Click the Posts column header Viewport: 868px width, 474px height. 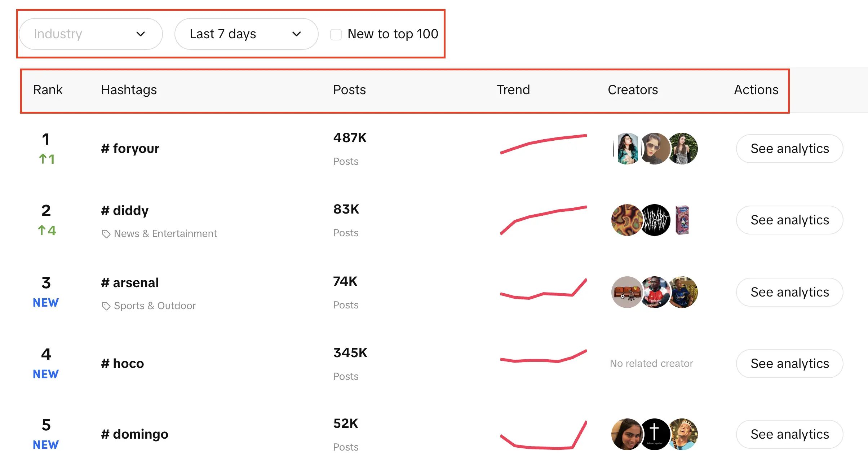[x=349, y=90]
